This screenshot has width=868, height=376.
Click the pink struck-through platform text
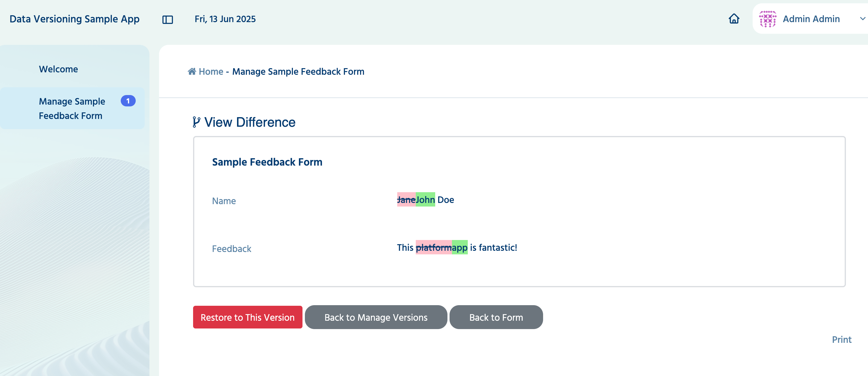(x=434, y=247)
